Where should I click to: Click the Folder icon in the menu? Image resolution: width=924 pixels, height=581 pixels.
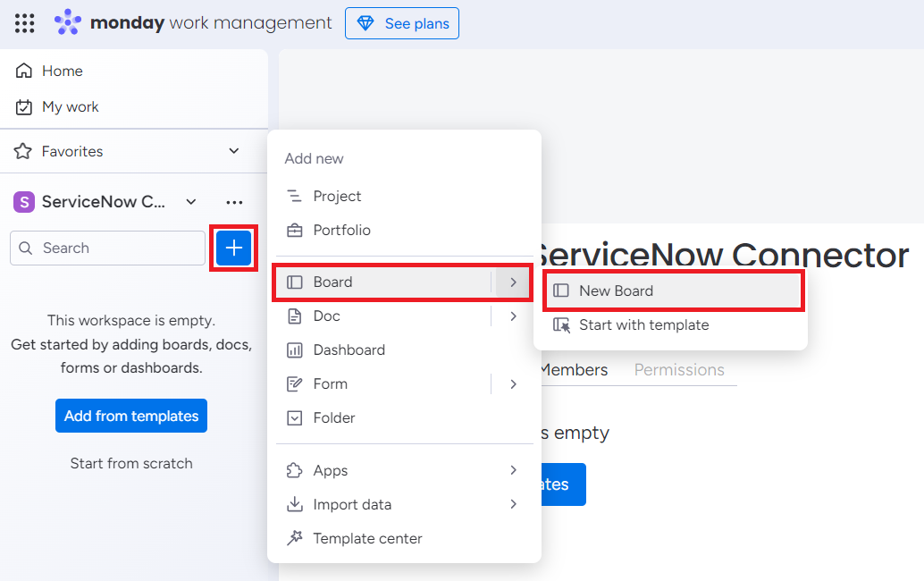tap(294, 417)
